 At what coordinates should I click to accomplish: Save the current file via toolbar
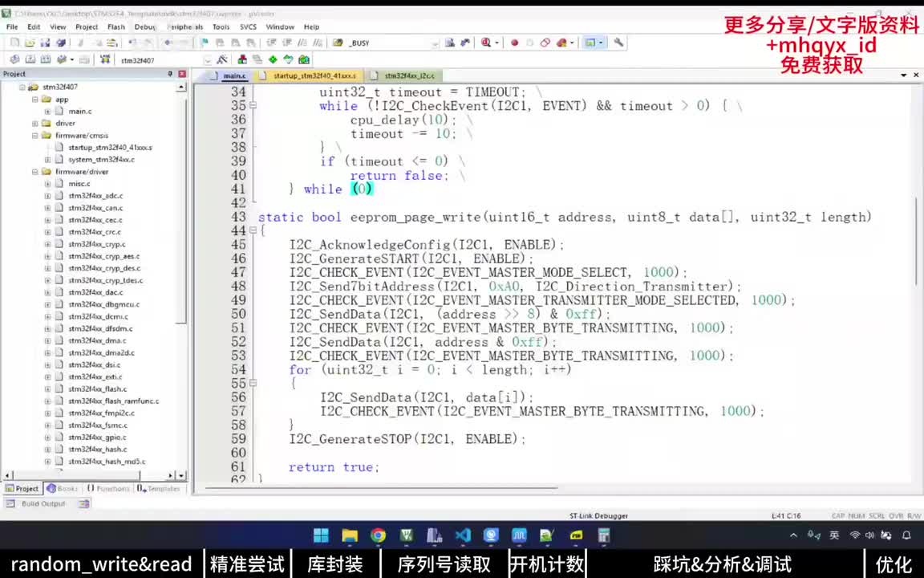(46, 43)
